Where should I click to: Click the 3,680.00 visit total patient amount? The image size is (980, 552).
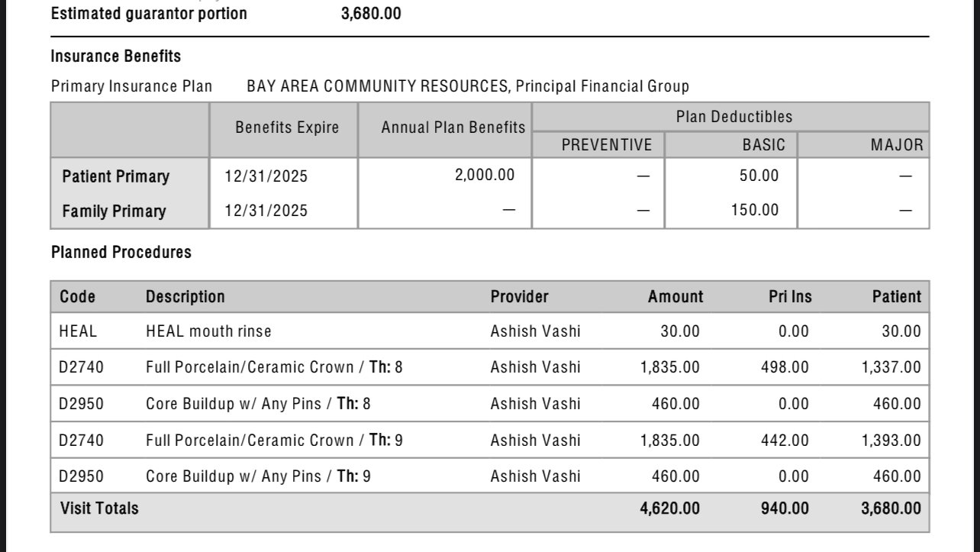tap(891, 508)
